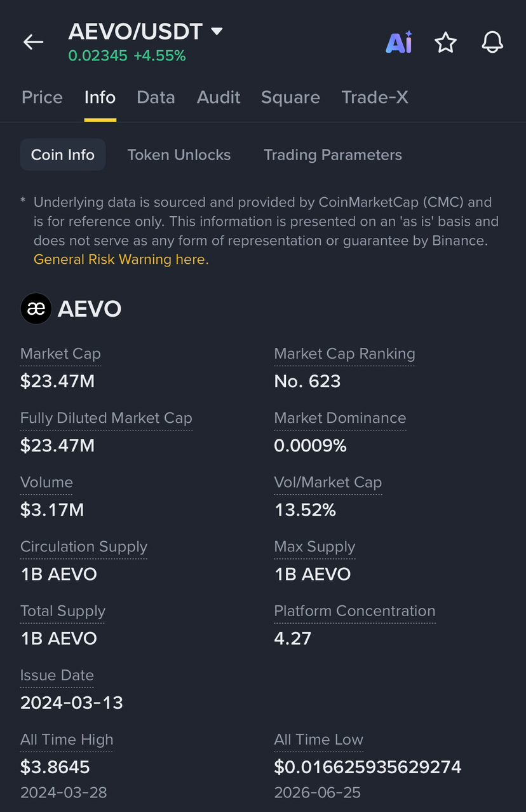Tap the AEVO coin logo
This screenshot has height=812, width=526.
pyautogui.click(x=36, y=309)
